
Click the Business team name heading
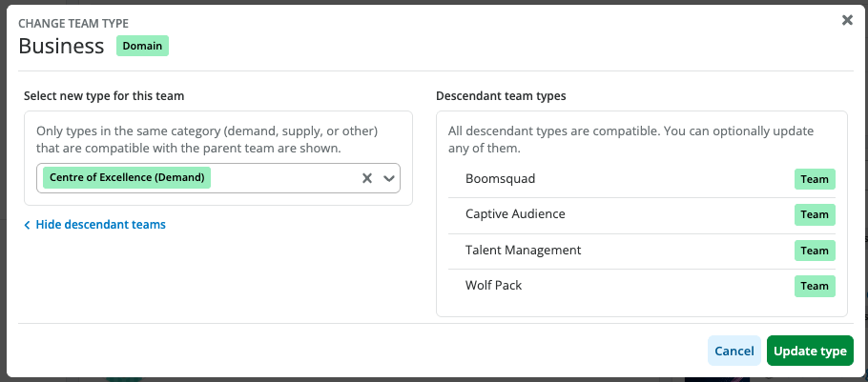(x=61, y=46)
